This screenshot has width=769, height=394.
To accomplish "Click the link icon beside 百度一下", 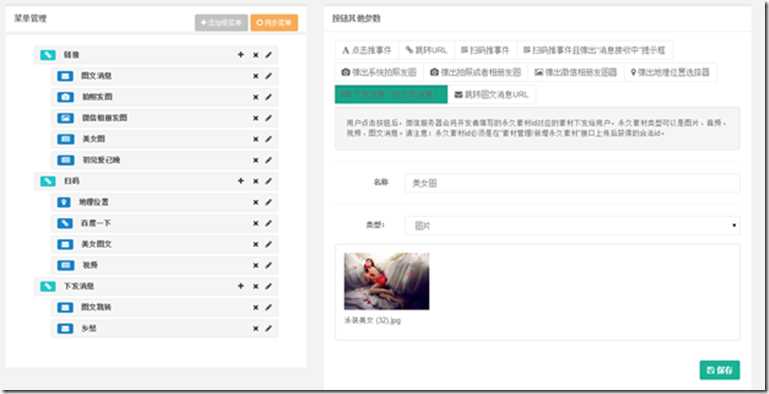I will pyautogui.click(x=65, y=223).
